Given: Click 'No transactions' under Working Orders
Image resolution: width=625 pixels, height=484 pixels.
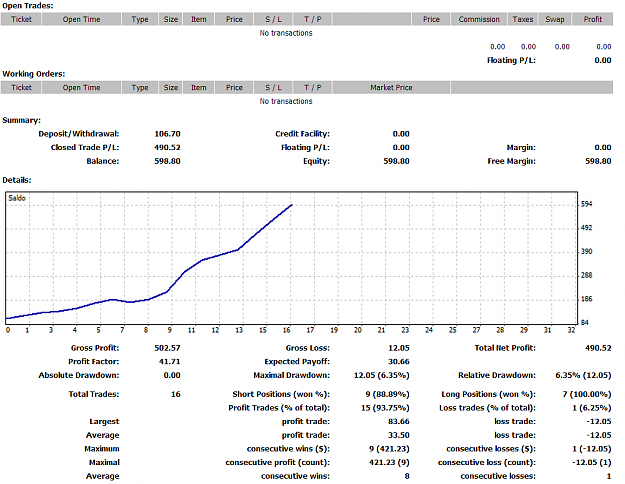Looking at the screenshot, I should pyautogui.click(x=286, y=101).
